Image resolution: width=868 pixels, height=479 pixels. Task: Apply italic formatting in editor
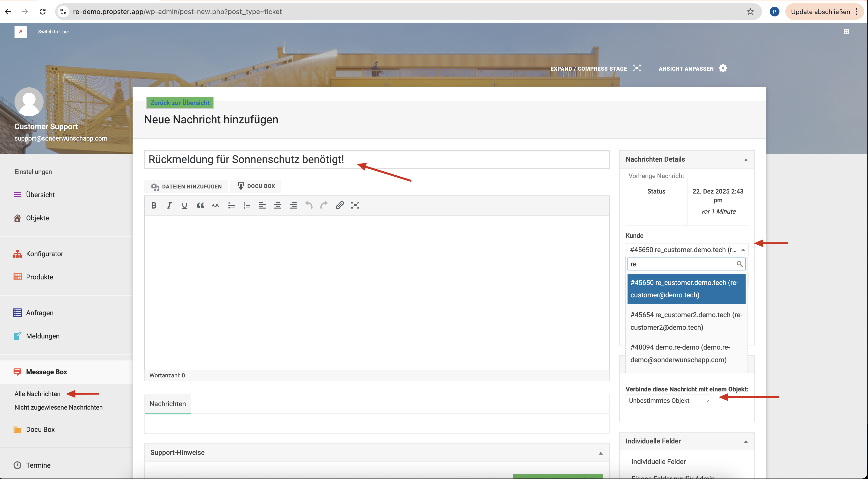tap(169, 205)
